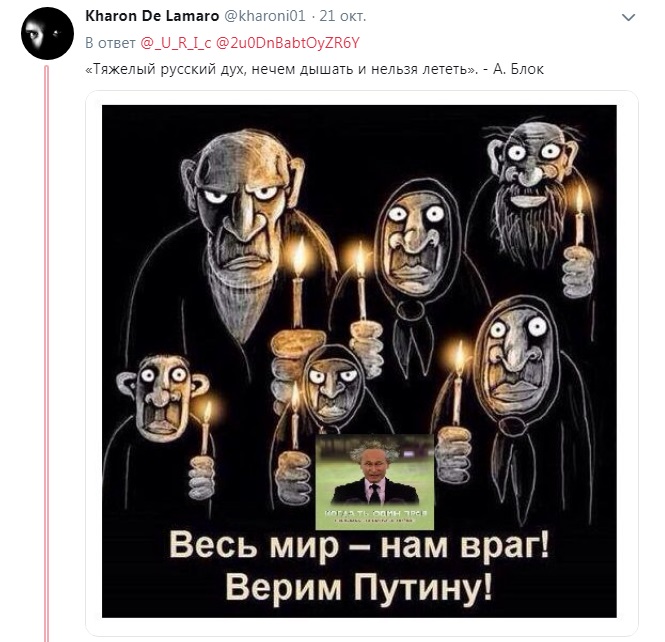Click the 'В ответ' reply label
Screen dimensions: 665x642
click(x=110, y=43)
